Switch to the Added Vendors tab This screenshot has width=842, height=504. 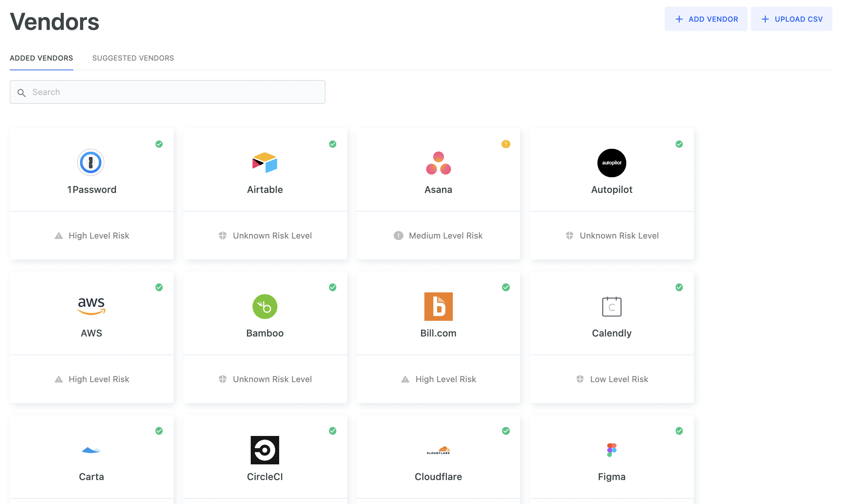coord(42,58)
